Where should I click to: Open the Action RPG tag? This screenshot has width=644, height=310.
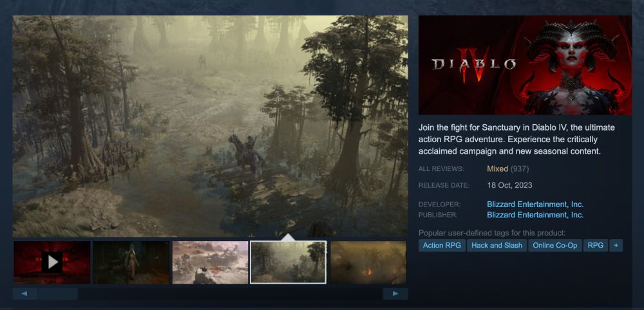coord(442,246)
